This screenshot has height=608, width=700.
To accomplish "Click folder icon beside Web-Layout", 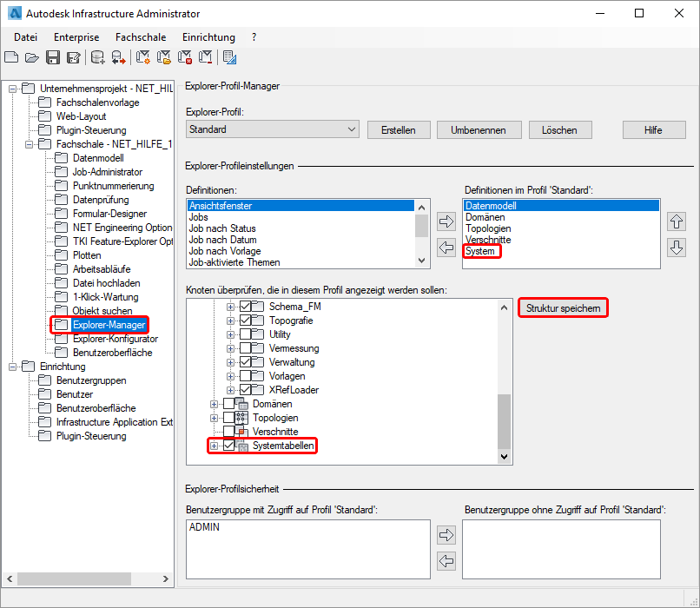I will point(44,116).
